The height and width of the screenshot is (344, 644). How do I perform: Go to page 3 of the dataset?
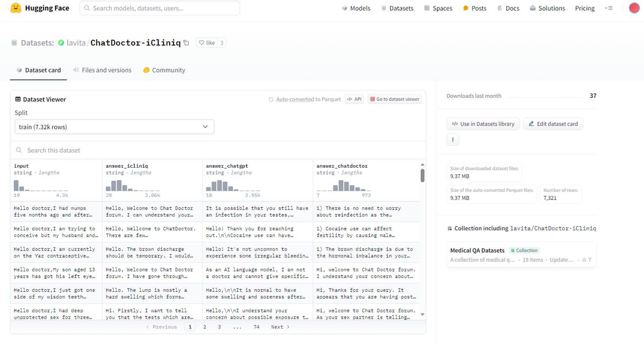pos(219,327)
